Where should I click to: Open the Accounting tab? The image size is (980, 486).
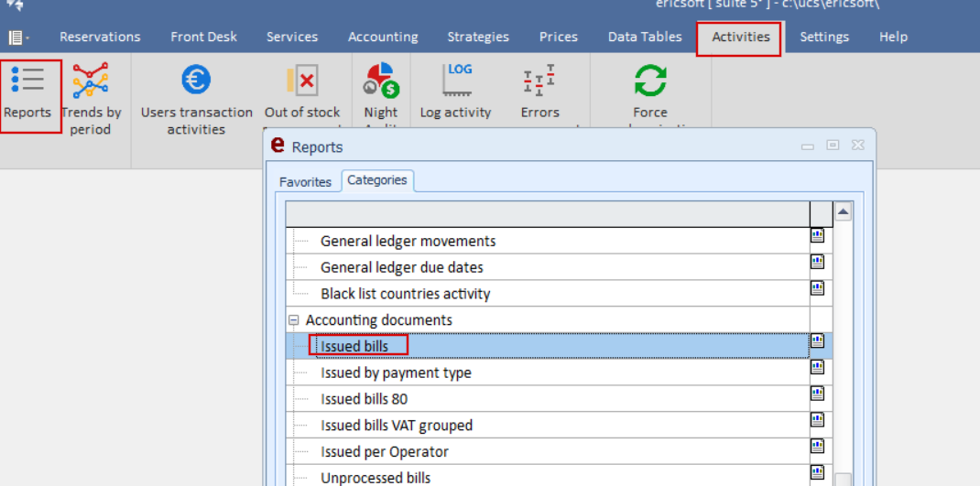pyautogui.click(x=383, y=37)
